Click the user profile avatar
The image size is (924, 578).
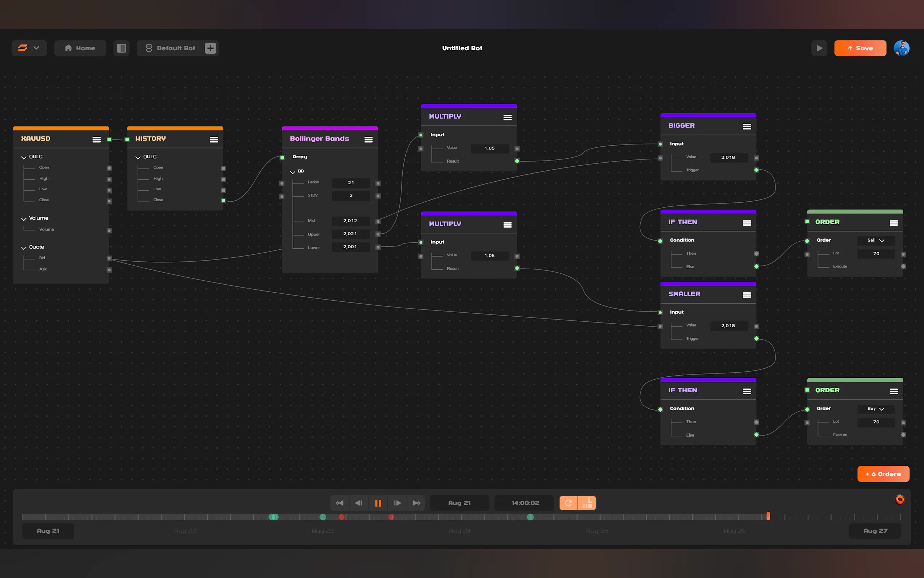pyautogui.click(x=901, y=48)
